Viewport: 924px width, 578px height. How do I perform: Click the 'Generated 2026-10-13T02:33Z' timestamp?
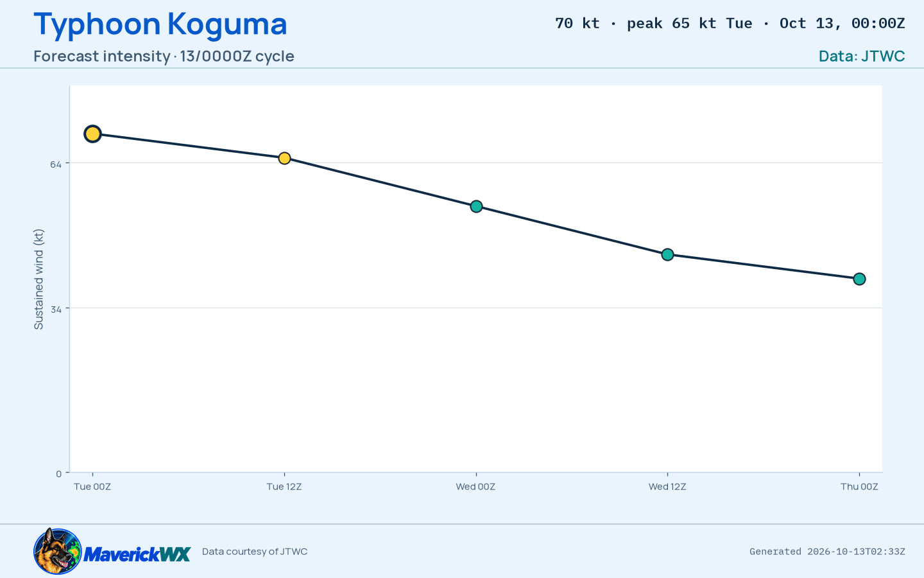(827, 552)
